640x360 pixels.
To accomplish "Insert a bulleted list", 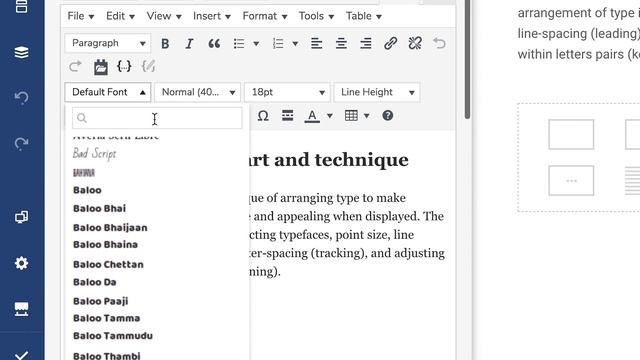I will point(239,43).
